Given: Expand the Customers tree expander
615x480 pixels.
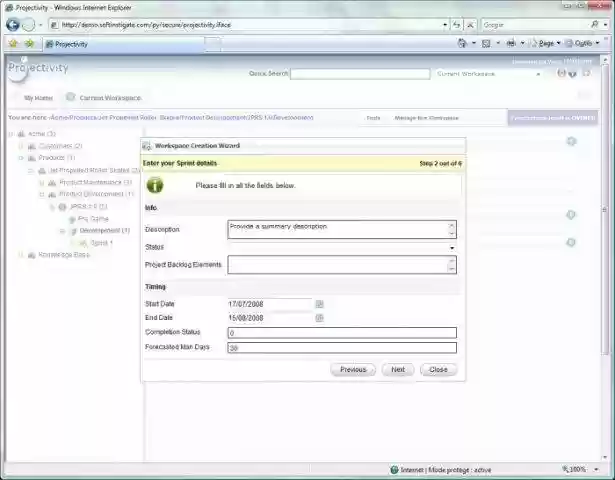Looking at the screenshot, I should point(21,146).
